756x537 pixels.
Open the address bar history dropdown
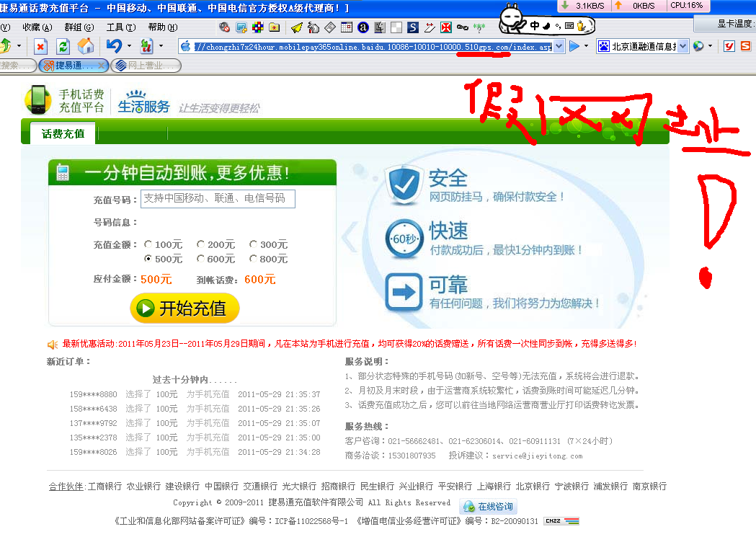pos(559,46)
